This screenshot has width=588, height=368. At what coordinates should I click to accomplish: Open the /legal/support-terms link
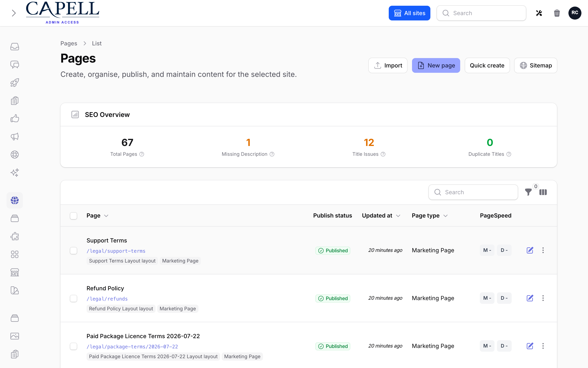[x=116, y=251]
